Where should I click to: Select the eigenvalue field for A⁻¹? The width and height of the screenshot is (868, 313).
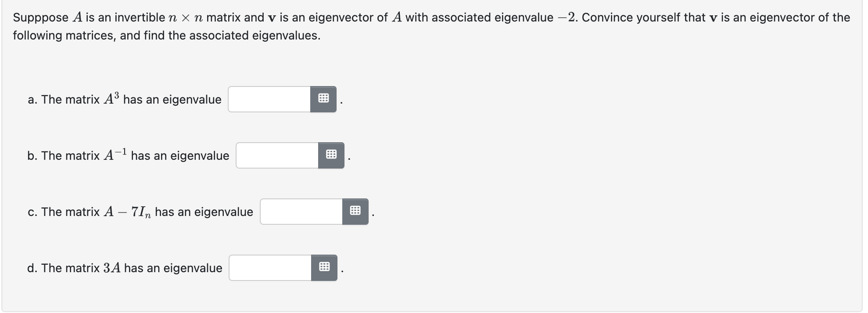276,155
